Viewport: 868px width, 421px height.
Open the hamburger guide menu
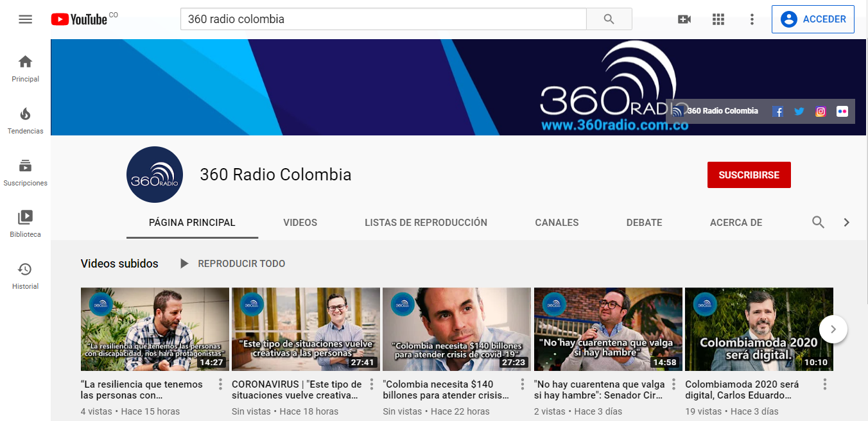pyautogui.click(x=25, y=19)
